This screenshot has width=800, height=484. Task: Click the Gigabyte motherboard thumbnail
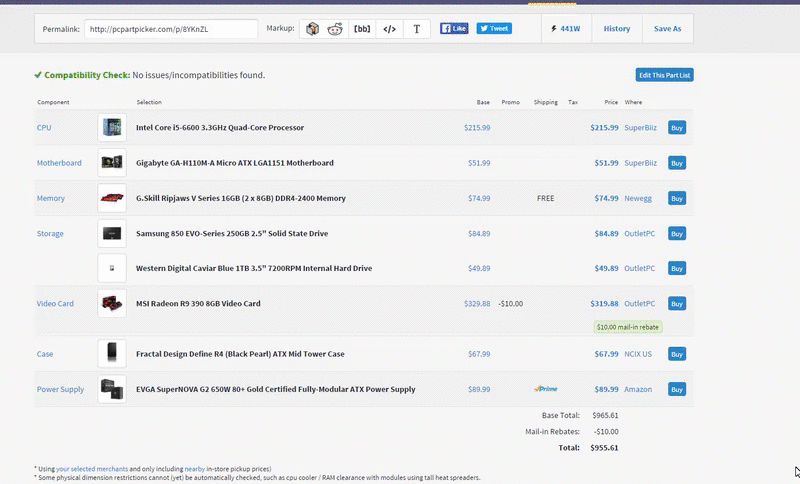click(x=112, y=163)
